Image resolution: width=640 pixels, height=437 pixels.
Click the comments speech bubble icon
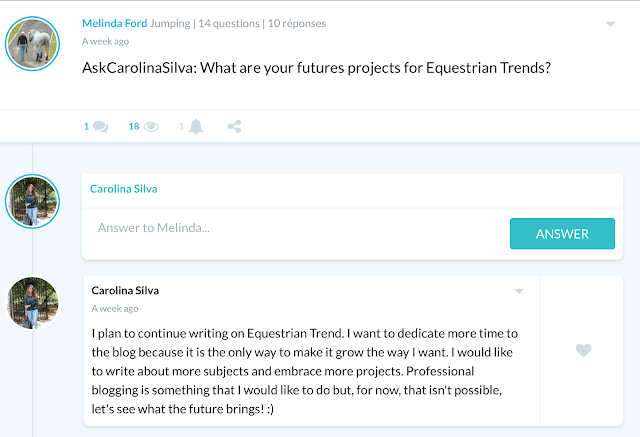tap(101, 127)
